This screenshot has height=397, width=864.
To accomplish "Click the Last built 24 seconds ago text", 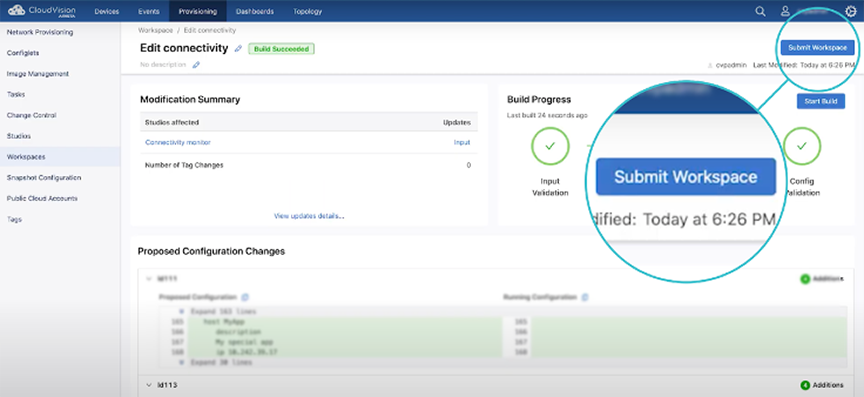I will [x=547, y=115].
